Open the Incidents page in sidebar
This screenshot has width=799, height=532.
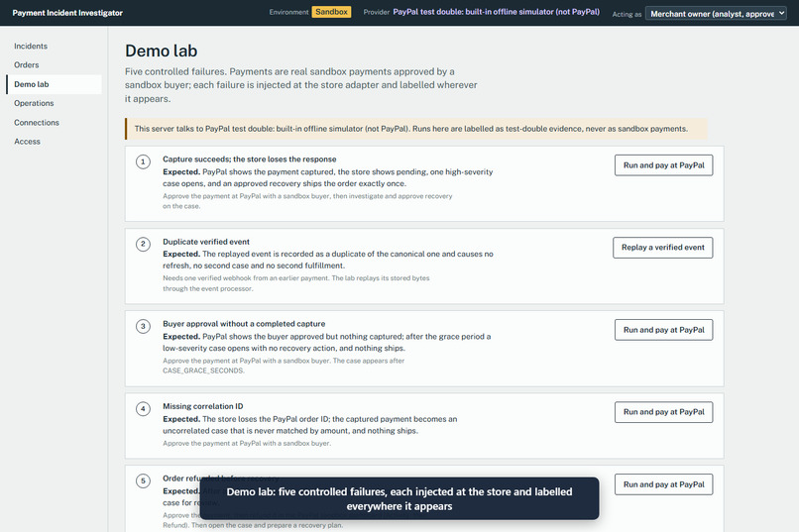click(x=31, y=46)
